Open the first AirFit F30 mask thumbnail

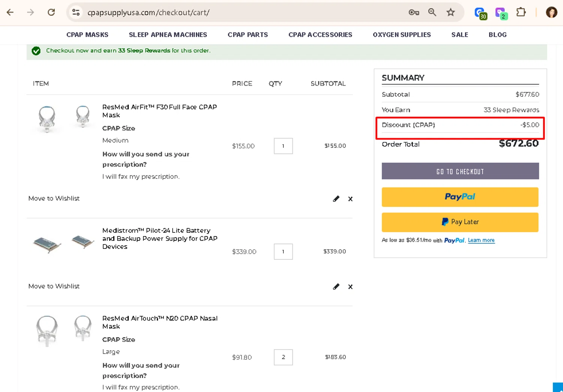pyautogui.click(x=47, y=119)
